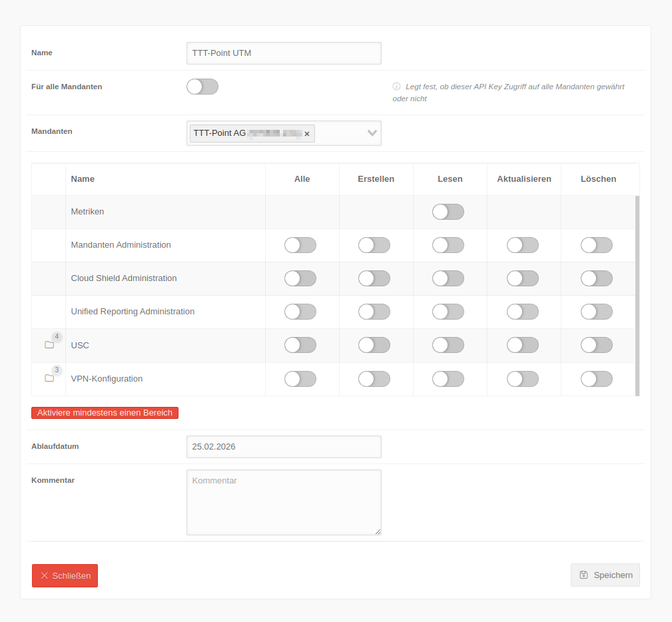Remove TTT-Point AG tag with x
672x622 pixels.
tap(307, 134)
